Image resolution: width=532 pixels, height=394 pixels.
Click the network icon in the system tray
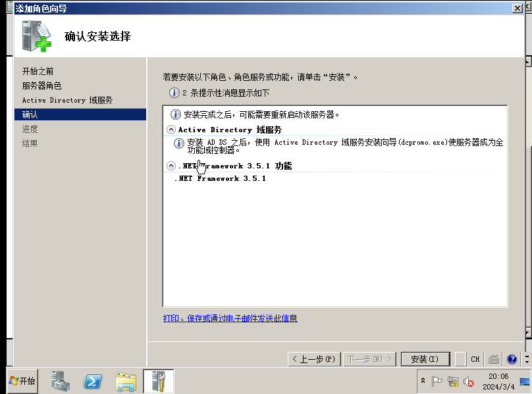[x=453, y=382]
